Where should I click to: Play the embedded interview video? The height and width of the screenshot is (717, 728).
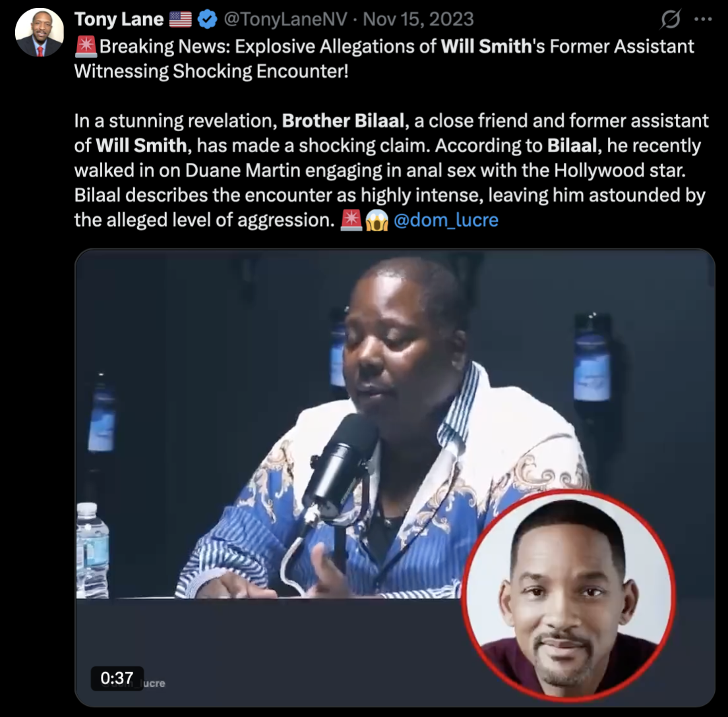pyautogui.click(x=394, y=478)
